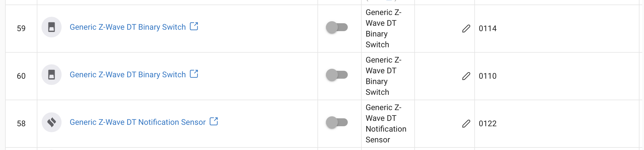This screenshot has height=150, width=644.
Task: Click the switch icon for device 59
Action: (x=52, y=27)
